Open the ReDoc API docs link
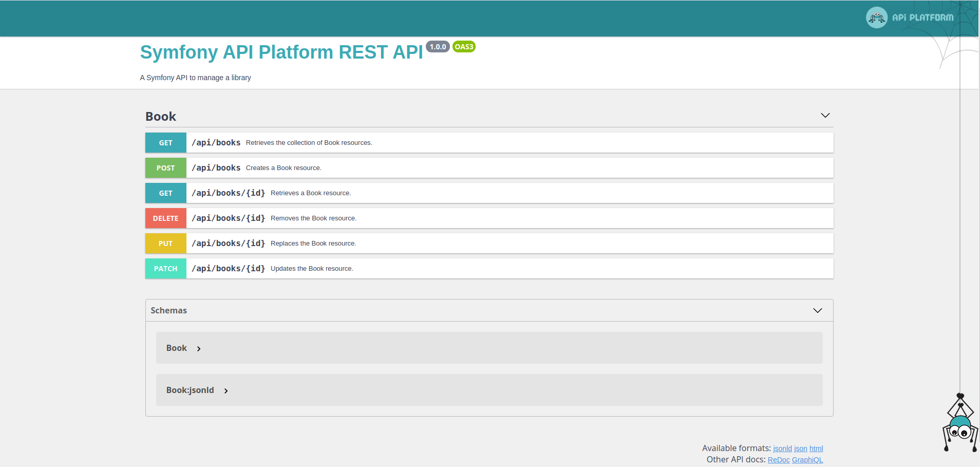 coord(778,460)
